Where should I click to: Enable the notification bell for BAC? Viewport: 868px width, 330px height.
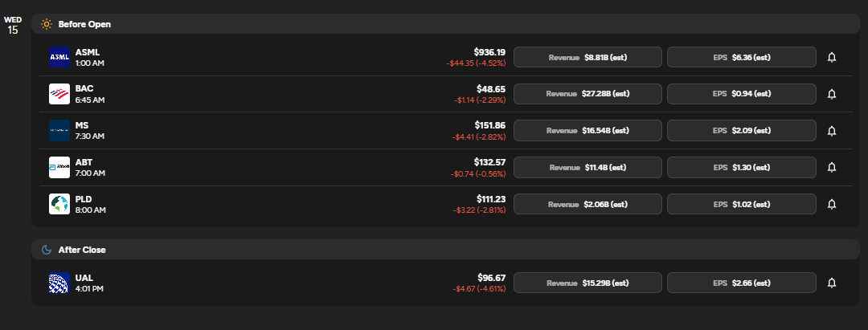point(832,94)
